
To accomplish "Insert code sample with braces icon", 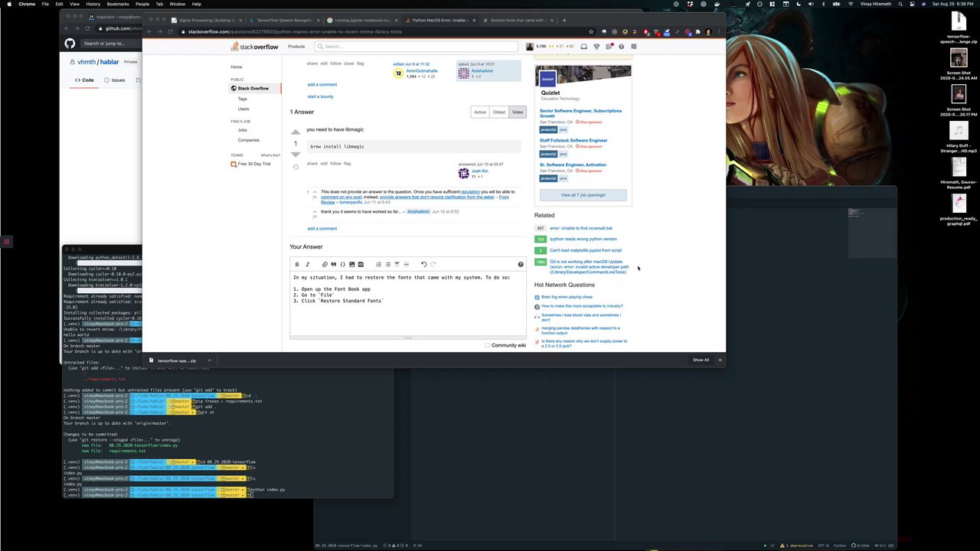I will click(342, 265).
